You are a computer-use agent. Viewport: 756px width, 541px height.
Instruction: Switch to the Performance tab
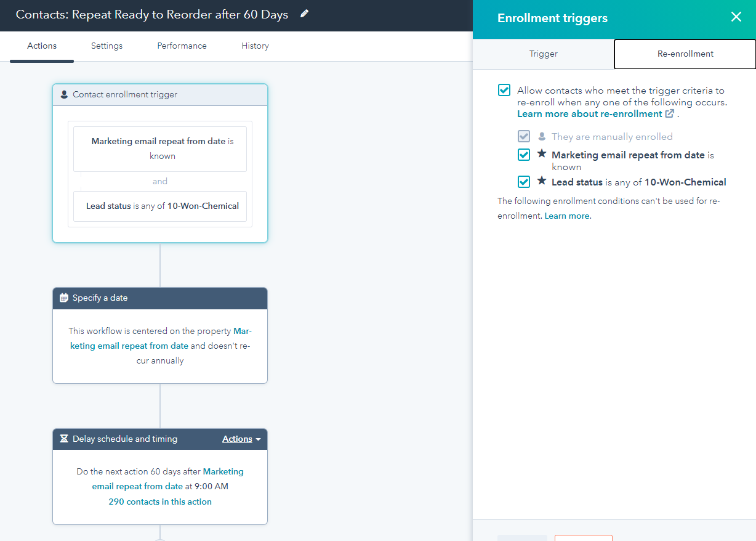(x=182, y=46)
